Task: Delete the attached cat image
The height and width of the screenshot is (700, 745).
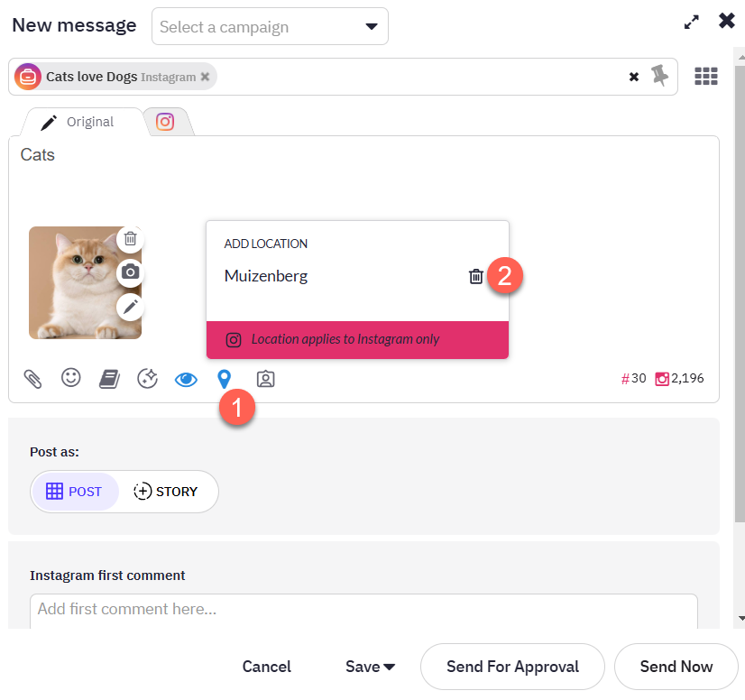Action: tap(130, 238)
